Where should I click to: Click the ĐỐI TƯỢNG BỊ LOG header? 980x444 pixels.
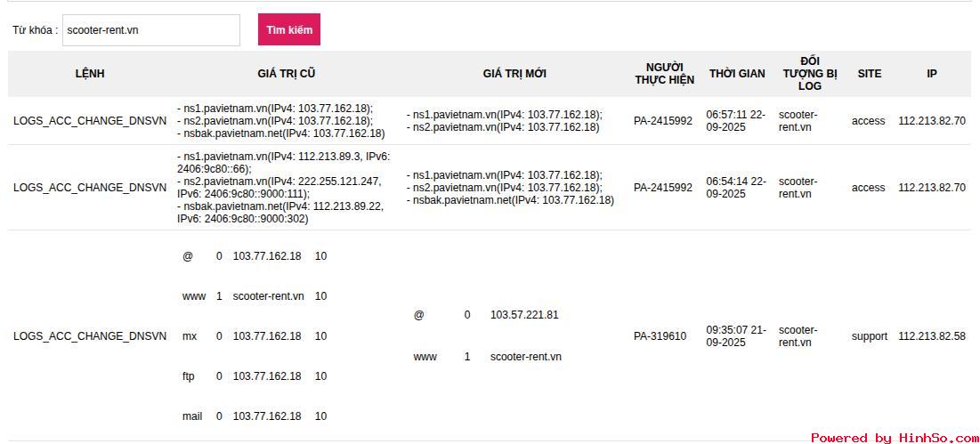coord(810,74)
